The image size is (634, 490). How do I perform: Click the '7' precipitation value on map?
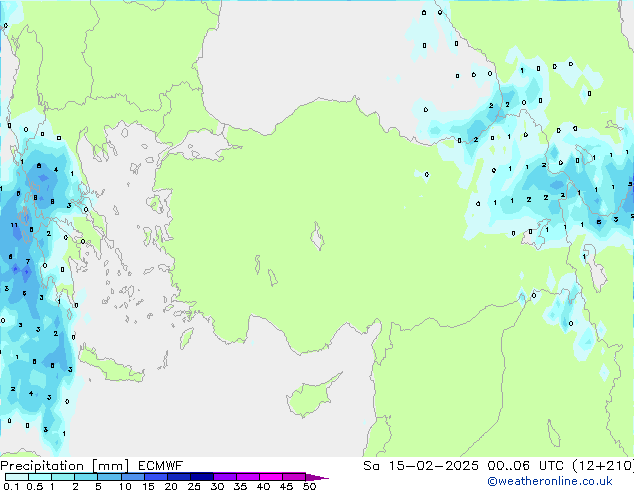(x=28, y=262)
